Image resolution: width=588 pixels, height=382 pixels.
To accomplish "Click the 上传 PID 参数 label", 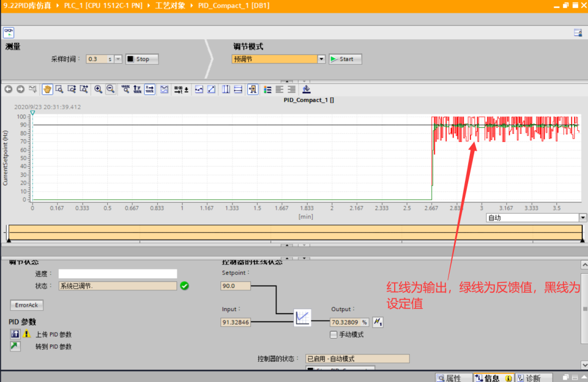I will point(53,335).
